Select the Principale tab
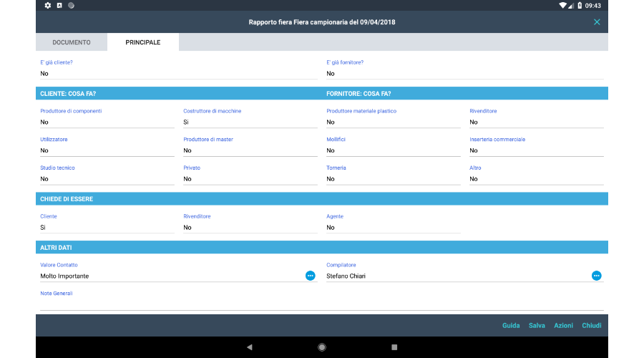 point(143,42)
